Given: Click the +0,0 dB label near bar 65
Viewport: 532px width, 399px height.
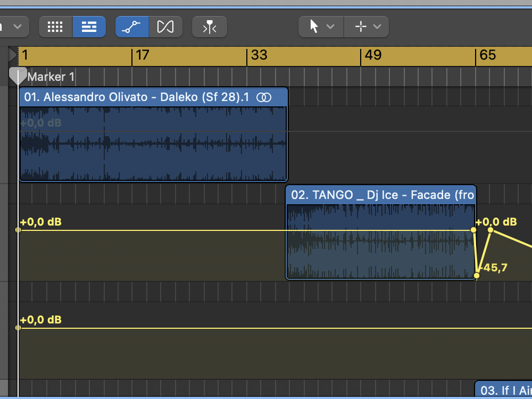Looking at the screenshot, I should (496, 222).
